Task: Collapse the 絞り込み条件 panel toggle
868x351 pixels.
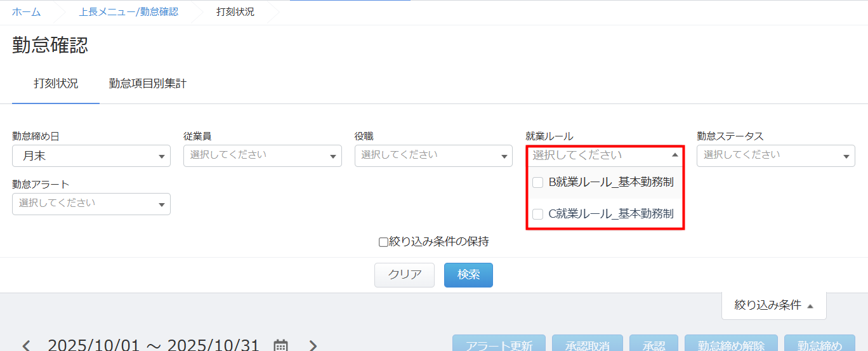Action: [x=773, y=305]
